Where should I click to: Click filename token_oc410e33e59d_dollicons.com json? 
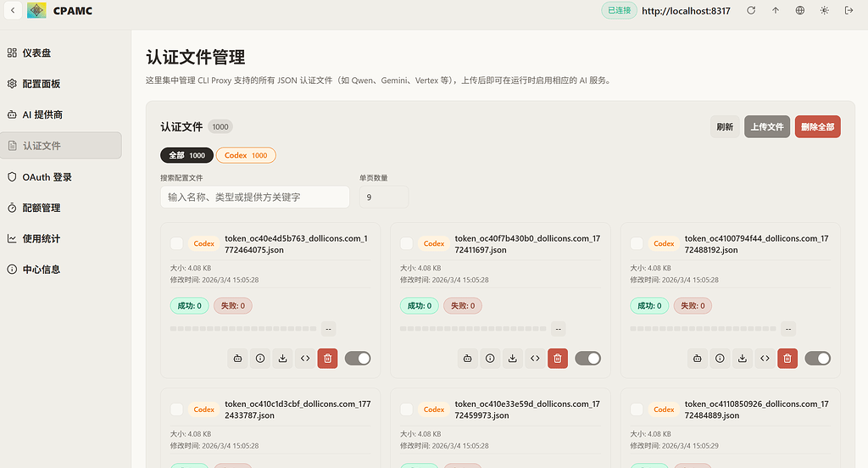coord(527,409)
